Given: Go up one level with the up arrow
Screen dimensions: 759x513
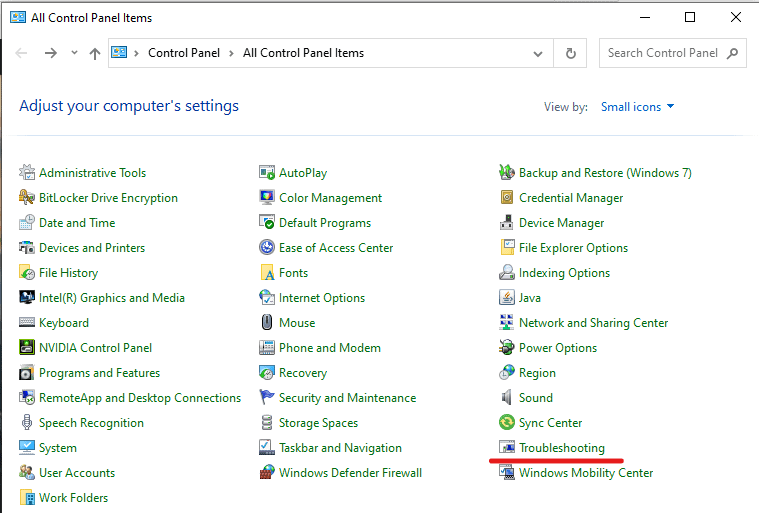Looking at the screenshot, I should coord(95,53).
